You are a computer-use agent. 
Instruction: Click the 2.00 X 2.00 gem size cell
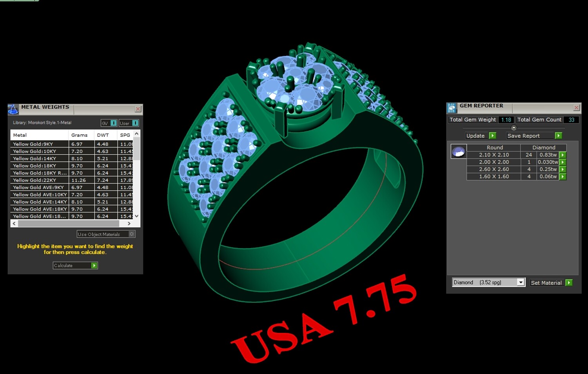pyautogui.click(x=494, y=162)
